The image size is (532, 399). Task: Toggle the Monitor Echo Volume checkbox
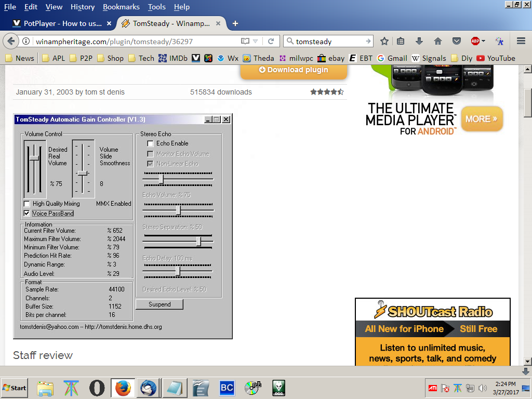pyautogui.click(x=150, y=154)
